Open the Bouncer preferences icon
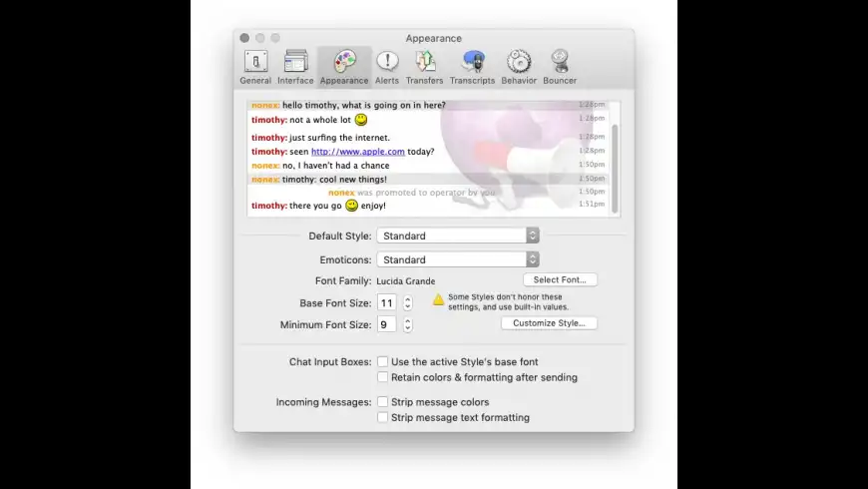This screenshot has height=489, width=868. pos(560,67)
